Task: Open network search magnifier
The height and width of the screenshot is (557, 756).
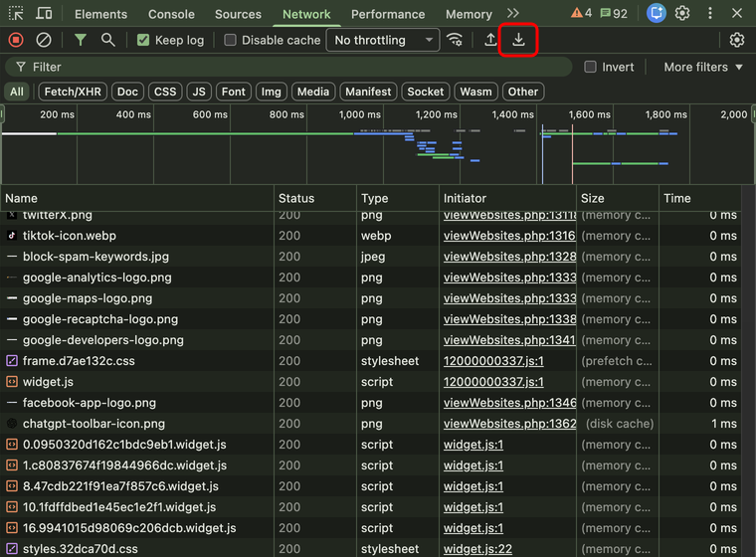Action: click(x=108, y=40)
